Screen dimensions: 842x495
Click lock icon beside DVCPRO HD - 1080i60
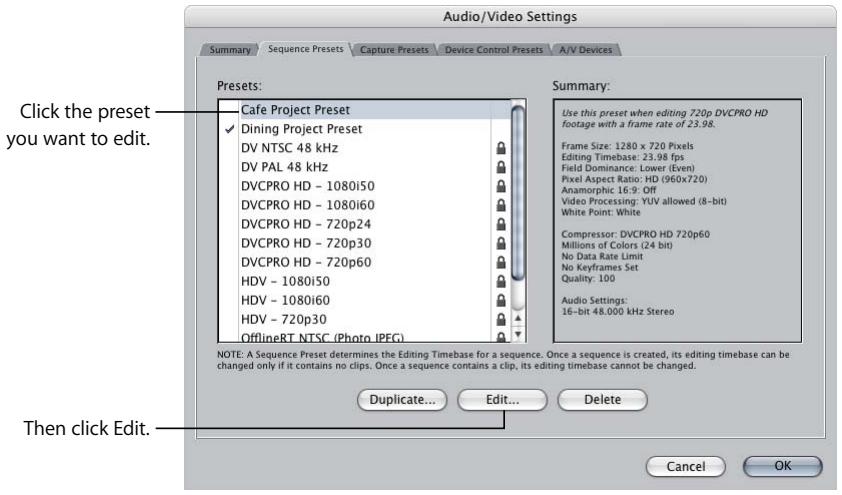pyautogui.click(x=500, y=205)
